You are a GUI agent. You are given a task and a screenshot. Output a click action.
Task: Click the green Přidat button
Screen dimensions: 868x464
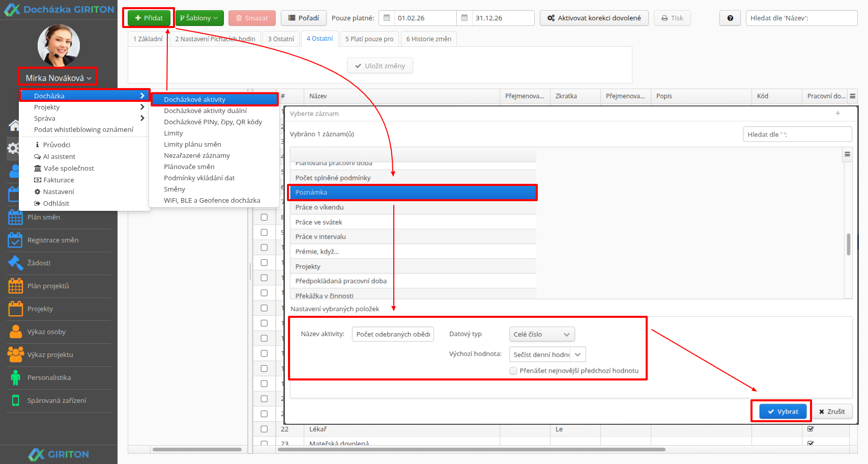click(x=149, y=18)
